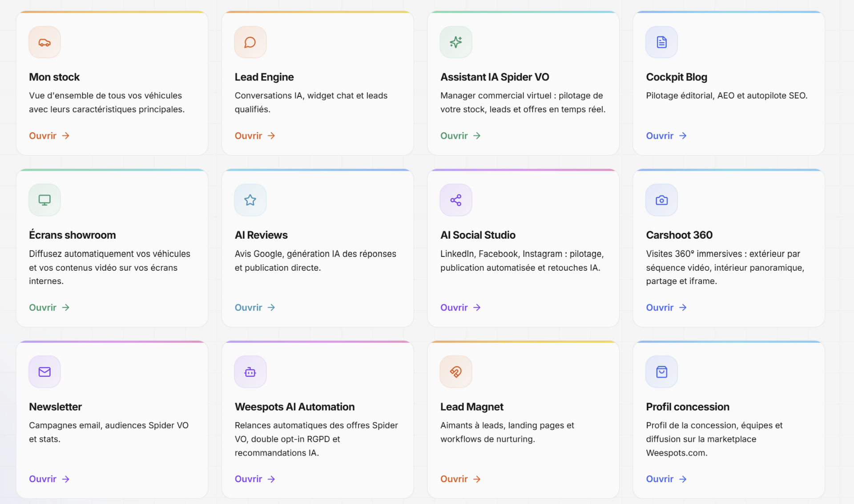The image size is (854, 504).
Task: Click description 'Campagnes email, audiences Spider VO et stats.'
Action: point(109,432)
